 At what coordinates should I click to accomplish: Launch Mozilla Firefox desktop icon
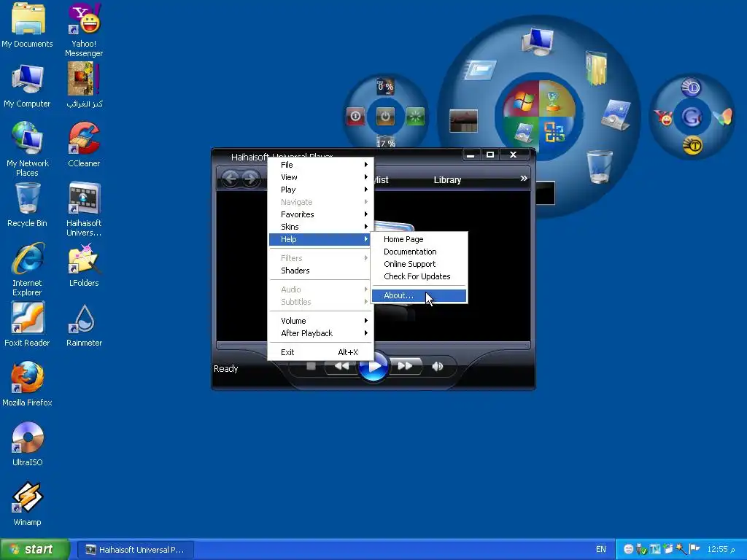pyautogui.click(x=27, y=384)
